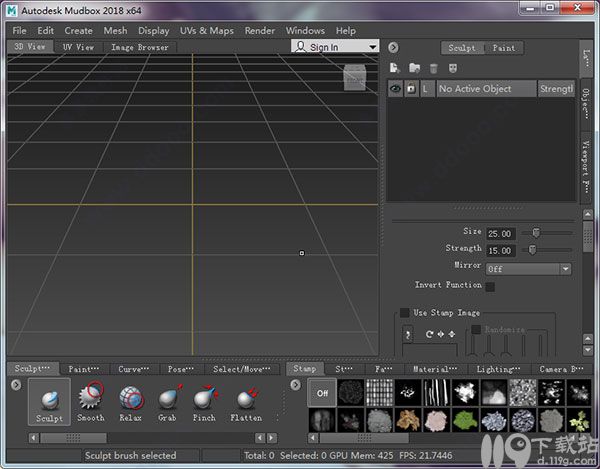Open the Display menu
Viewport: 600px width, 469px height.
point(153,31)
